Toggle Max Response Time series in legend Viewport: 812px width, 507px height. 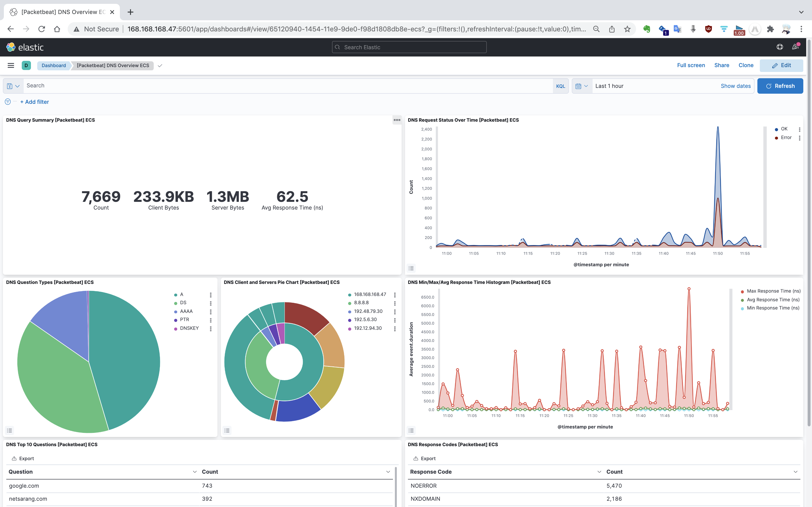773,291
